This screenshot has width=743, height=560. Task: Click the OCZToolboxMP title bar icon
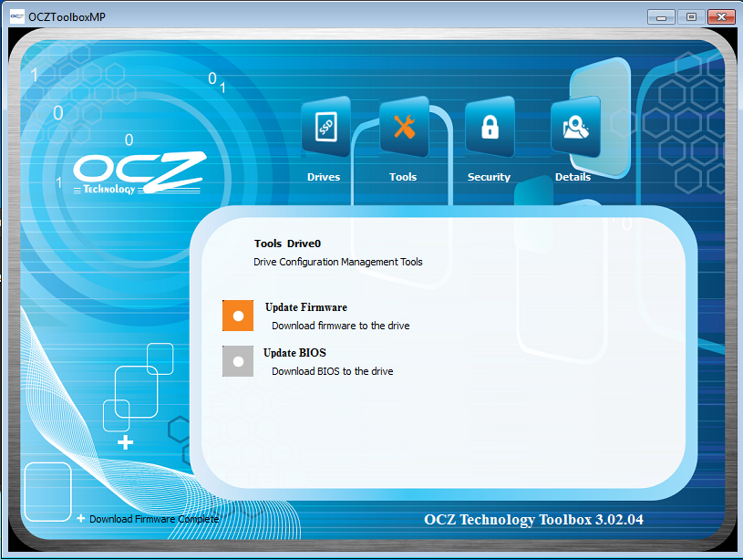(17, 16)
